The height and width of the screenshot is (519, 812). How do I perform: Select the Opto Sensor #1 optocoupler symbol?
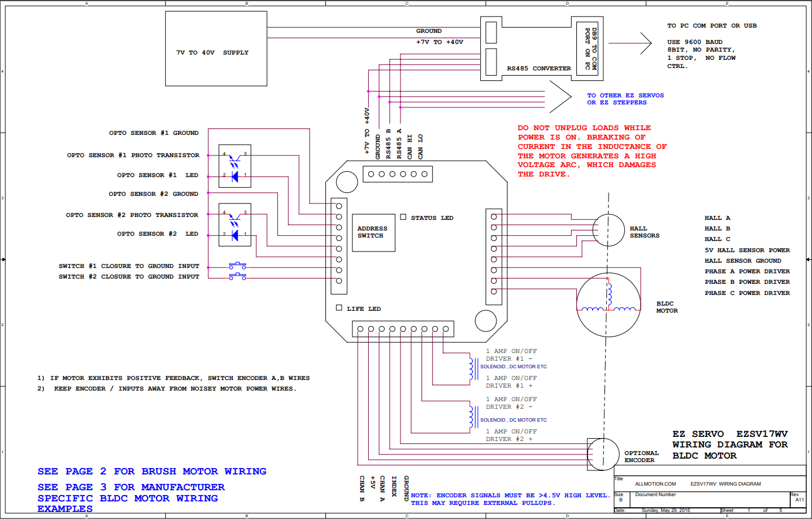click(235, 166)
